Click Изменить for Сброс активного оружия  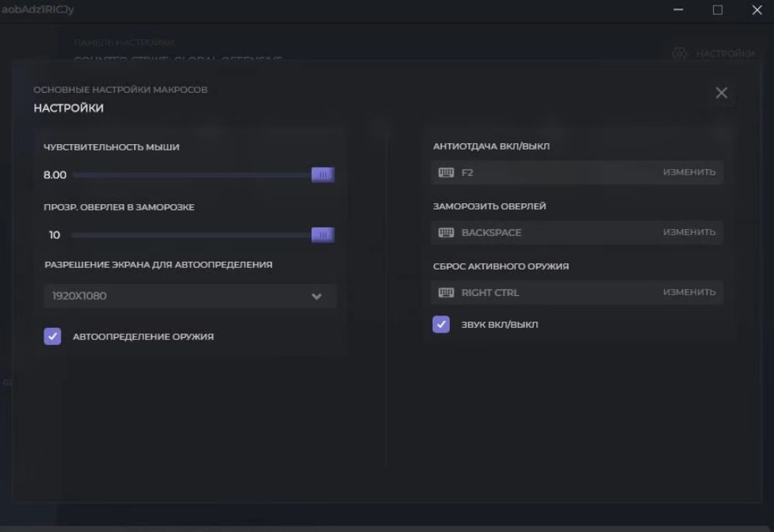[x=689, y=292]
